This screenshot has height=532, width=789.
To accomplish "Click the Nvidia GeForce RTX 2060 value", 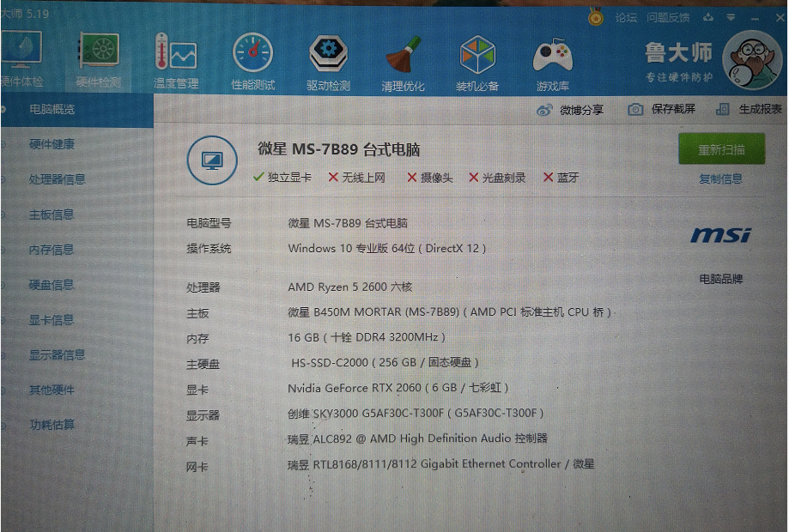I will tap(398, 388).
